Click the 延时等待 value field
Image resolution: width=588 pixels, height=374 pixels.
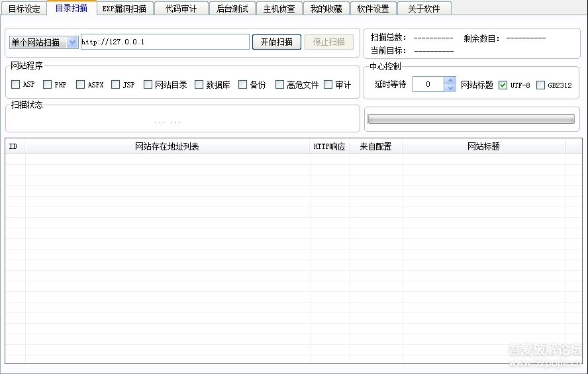[x=428, y=84]
